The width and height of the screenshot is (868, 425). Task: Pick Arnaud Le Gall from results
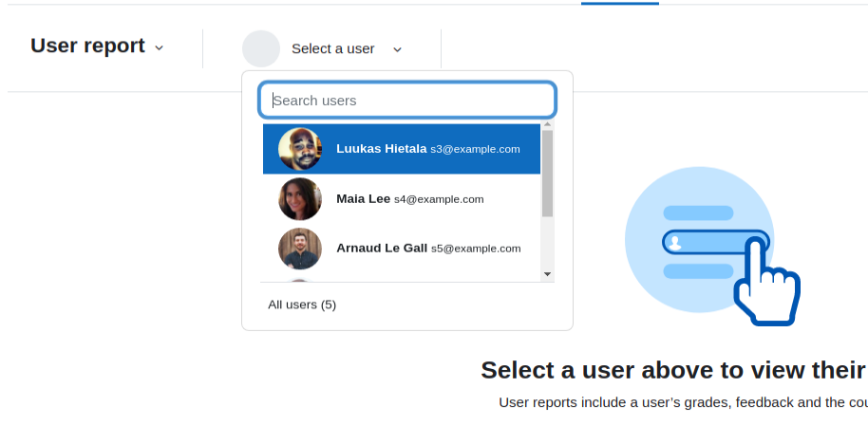pos(402,249)
